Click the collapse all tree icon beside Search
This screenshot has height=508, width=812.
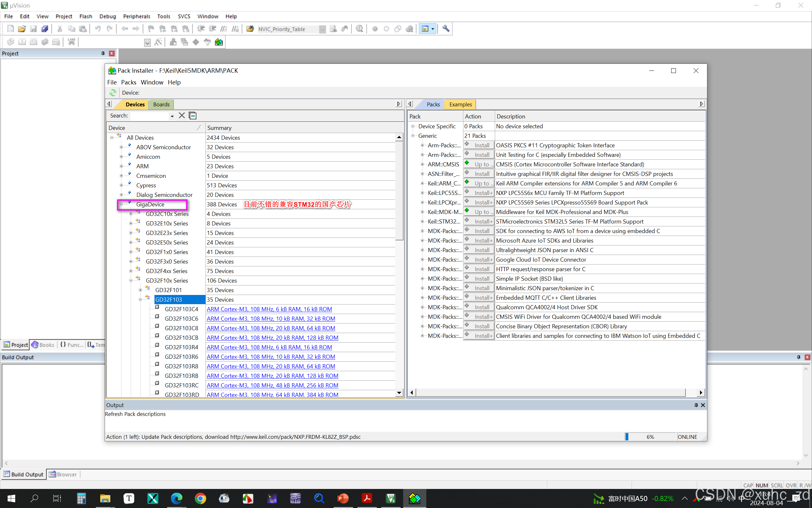[193, 116]
